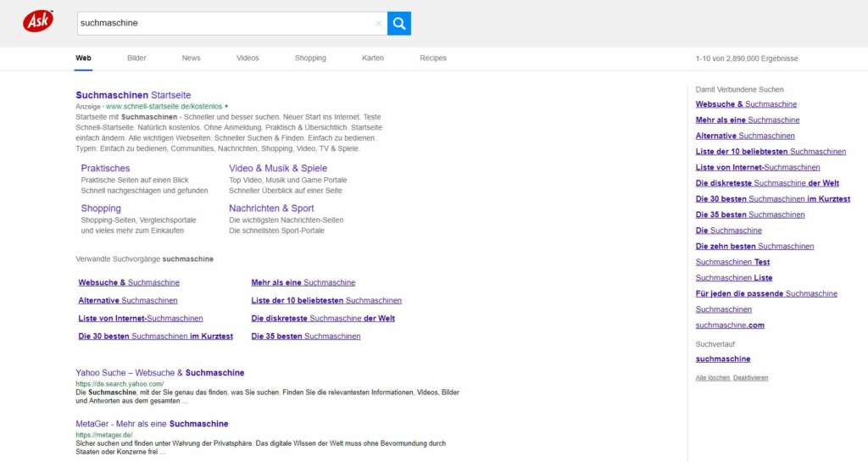This screenshot has height=462, width=868.
Task: Open the MetaGer result title
Action: point(153,424)
